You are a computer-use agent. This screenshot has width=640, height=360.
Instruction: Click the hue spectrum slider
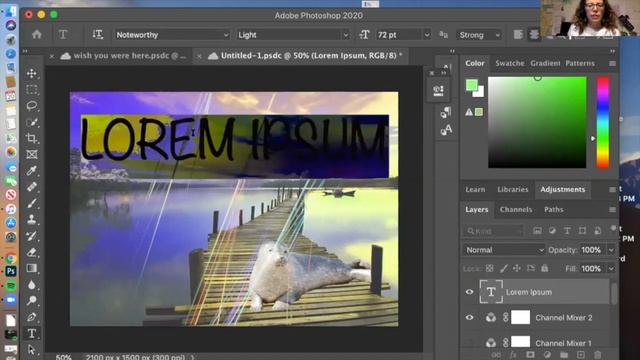603,122
